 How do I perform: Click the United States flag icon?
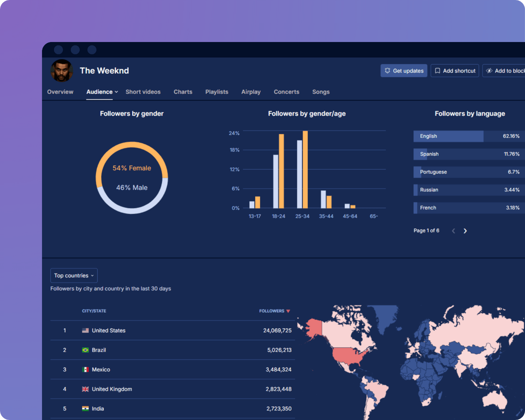tap(85, 331)
